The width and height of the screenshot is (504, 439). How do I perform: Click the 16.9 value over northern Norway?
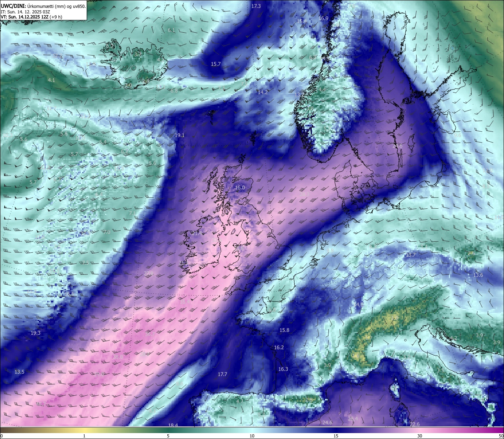point(323,18)
